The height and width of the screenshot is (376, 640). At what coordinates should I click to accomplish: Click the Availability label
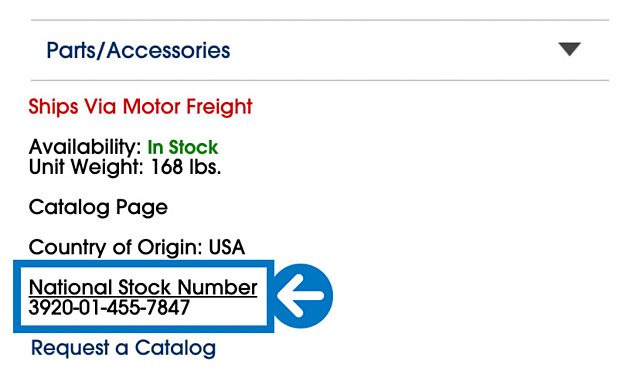click(x=85, y=147)
